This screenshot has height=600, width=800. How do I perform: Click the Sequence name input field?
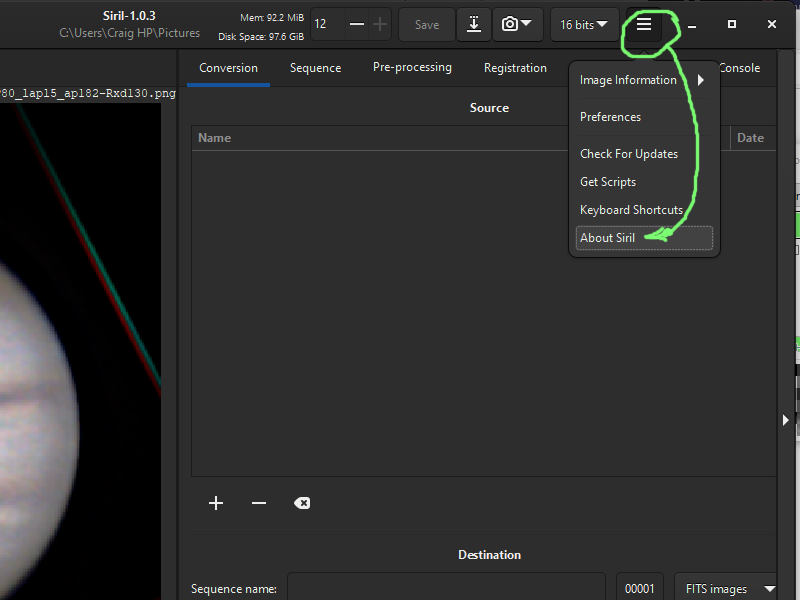(446, 589)
